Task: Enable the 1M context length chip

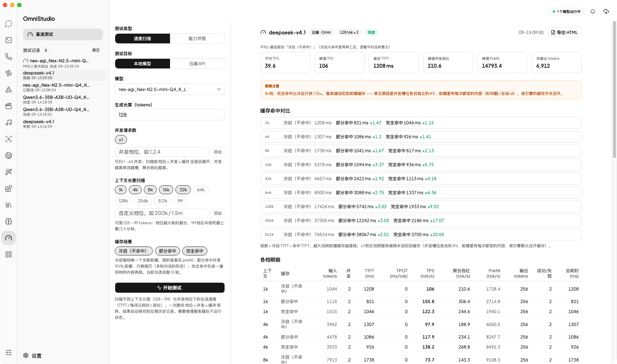Action: coord(180,201)
